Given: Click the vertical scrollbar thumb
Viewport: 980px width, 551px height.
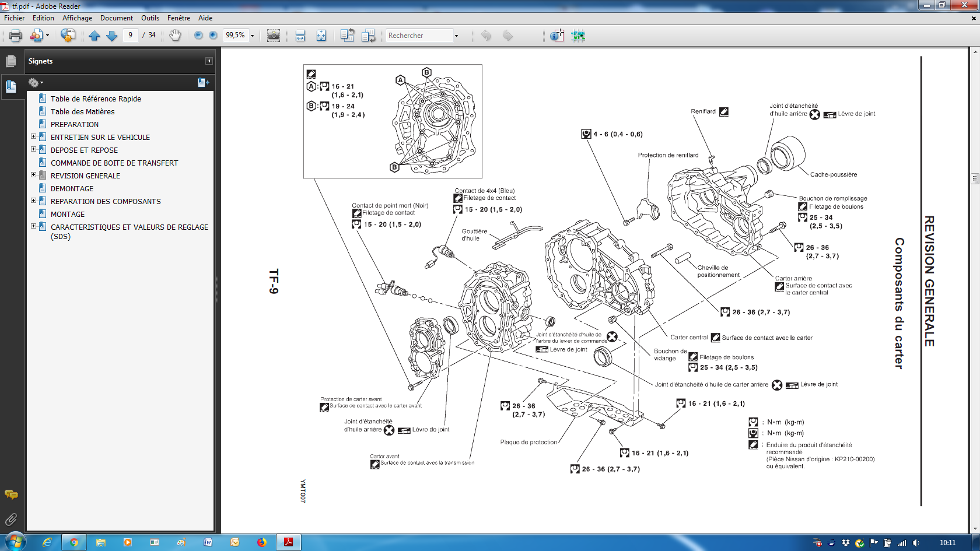Looking at the screenshot, I should coord(975,178).
